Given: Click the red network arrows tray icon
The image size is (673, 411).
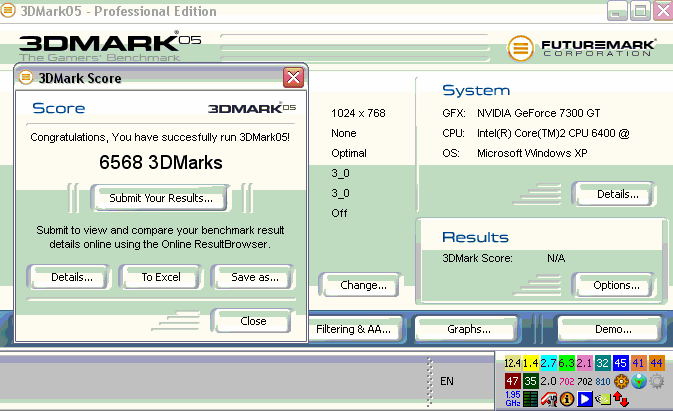Looking at the screenshot, I should pyautogui.click(x=620, y=400).
